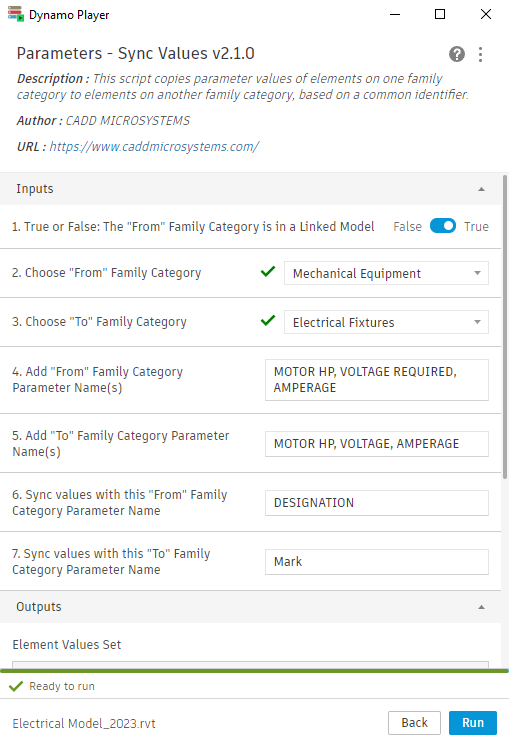Click the vertical scrollbar of the inputs panel
The image size is (509, 747).
(505, 327)
